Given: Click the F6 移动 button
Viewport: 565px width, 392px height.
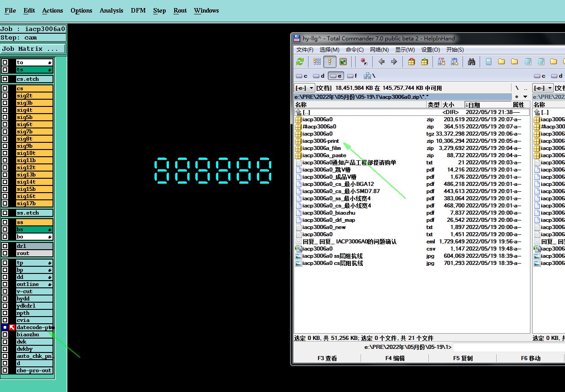Looking at the screenshot, I should (x=530, y=358).
